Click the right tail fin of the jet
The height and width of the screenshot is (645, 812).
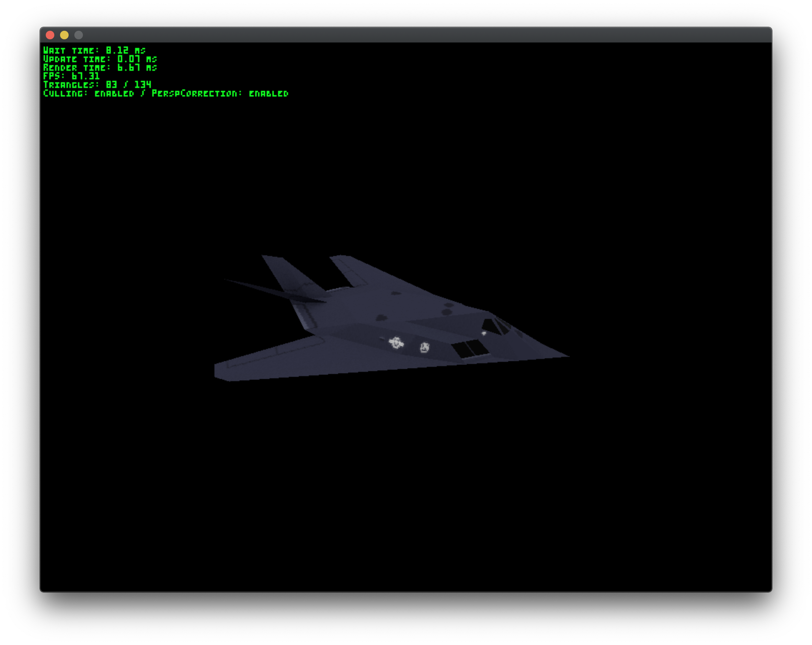click(x=348, y=270)
